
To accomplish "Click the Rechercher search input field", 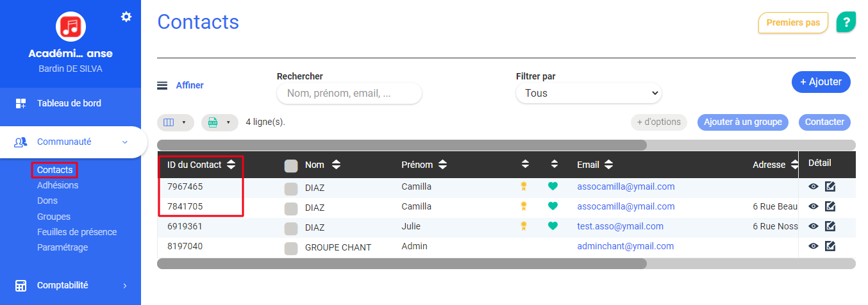I will point(349,94).
